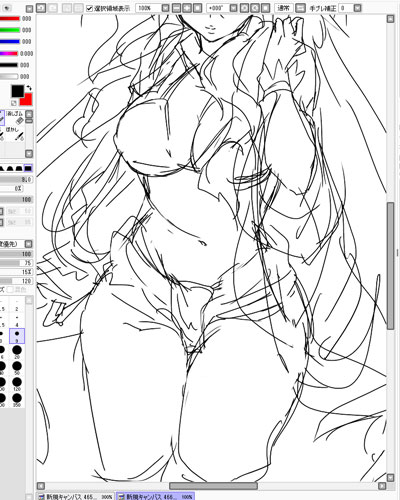
Task: Adjust the slider showing value 15%
Action: point(16,272)
